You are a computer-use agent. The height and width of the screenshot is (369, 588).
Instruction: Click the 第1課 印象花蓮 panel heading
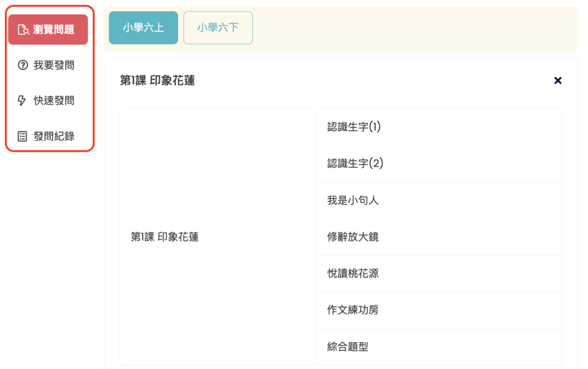click(157, 80)
